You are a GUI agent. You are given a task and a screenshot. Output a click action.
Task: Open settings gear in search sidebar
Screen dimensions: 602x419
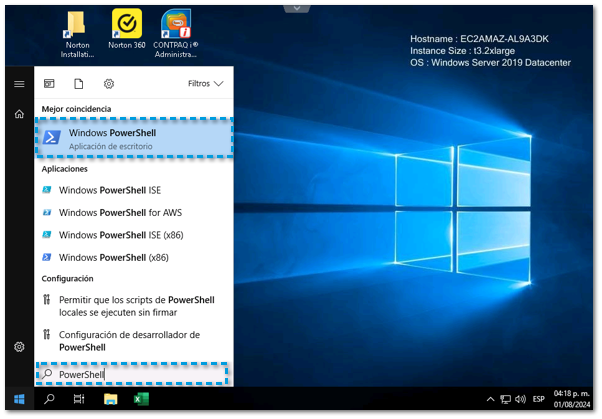[x=18, y=347]
